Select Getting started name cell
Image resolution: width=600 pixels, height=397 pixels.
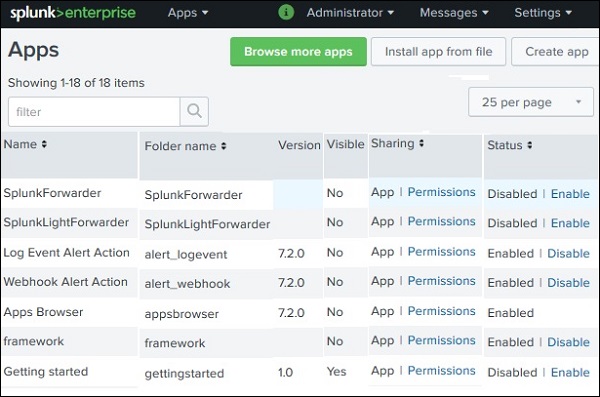[x=46, y=371]
